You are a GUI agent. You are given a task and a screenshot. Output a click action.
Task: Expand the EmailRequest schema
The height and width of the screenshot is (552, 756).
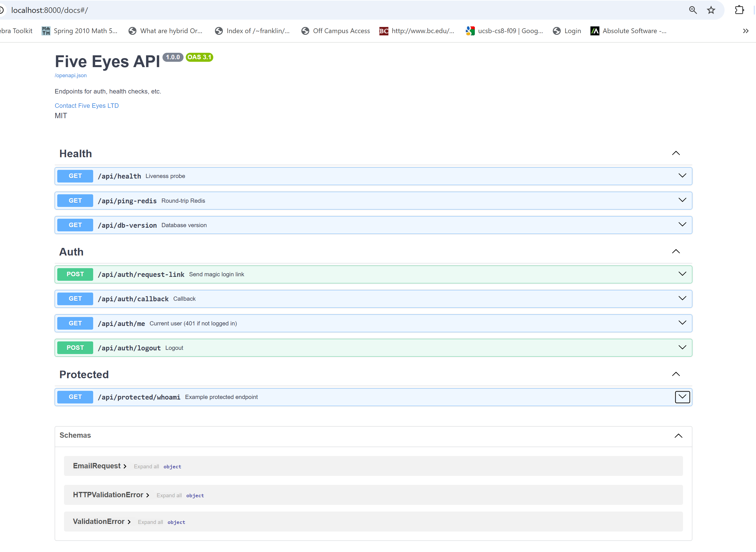point(125,466)
